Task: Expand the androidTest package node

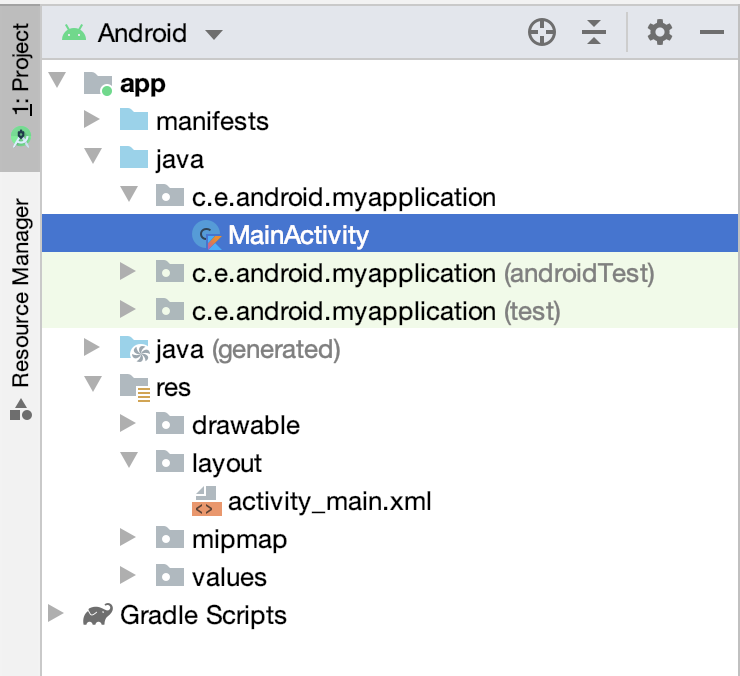Action: click(x=127, y=272)
